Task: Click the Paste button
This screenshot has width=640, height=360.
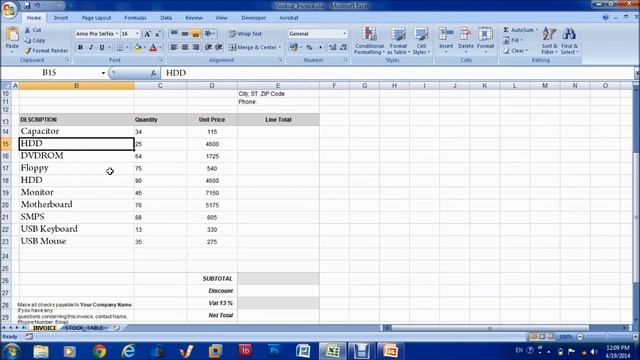Action: [12, 39]
